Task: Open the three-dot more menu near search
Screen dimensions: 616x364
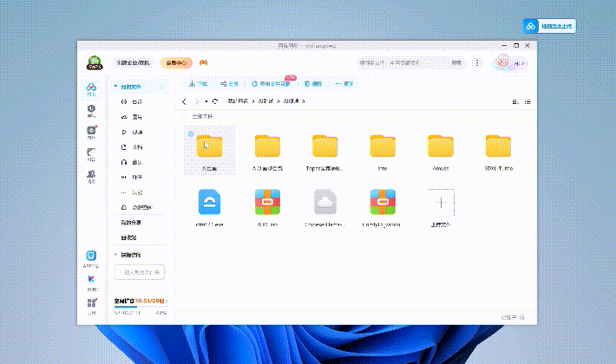Action: (478, 62)
